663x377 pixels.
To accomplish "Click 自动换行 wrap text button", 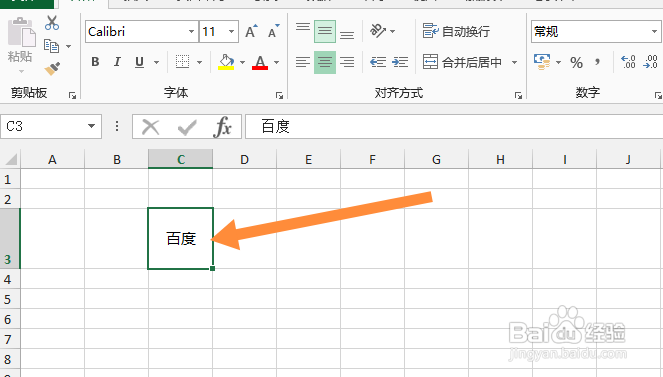I will [x=457, y=31].
